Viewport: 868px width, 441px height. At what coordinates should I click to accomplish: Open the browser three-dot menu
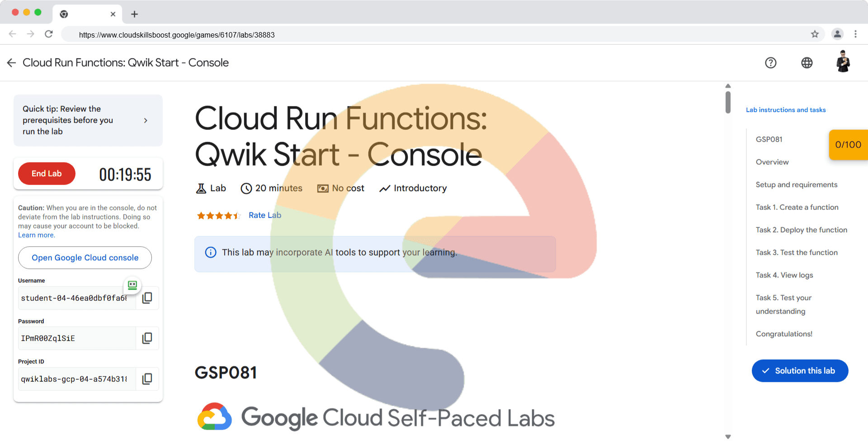coord(855,34)
